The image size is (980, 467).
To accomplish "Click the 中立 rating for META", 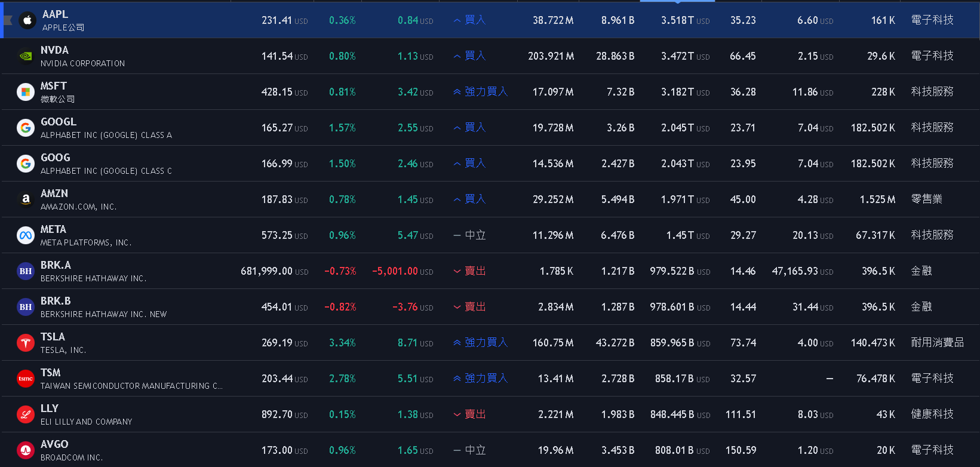I will [469, 235].
